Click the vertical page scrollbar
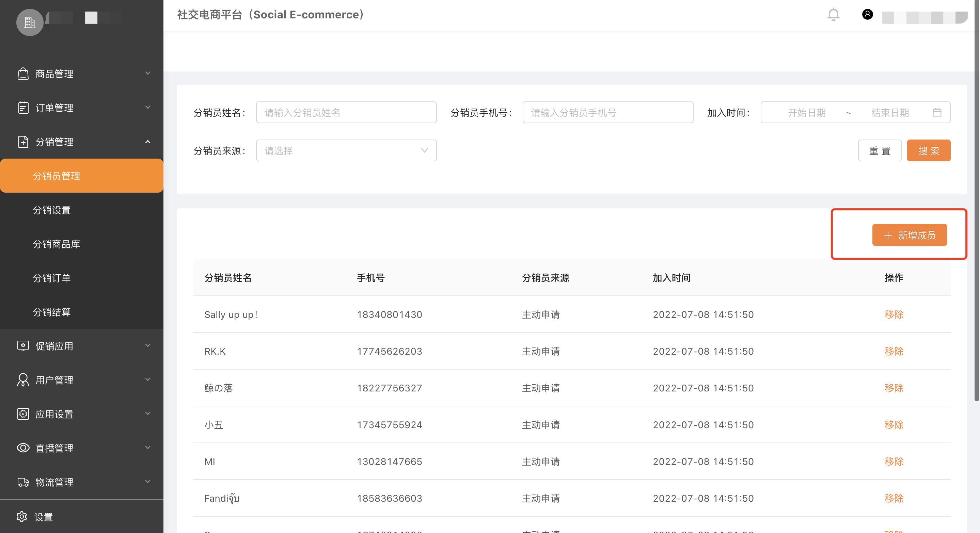The height and width of the screenshot is (533, 980). (x=977, y=200)
